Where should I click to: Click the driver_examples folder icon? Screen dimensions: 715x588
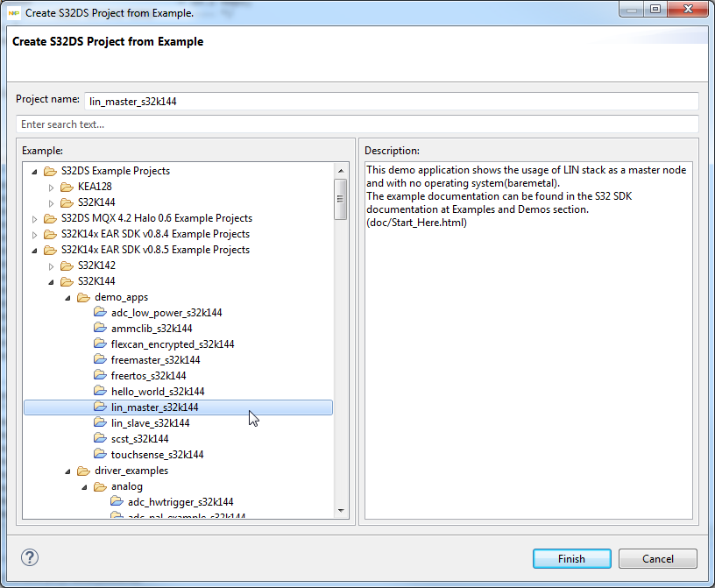(83, 471)
